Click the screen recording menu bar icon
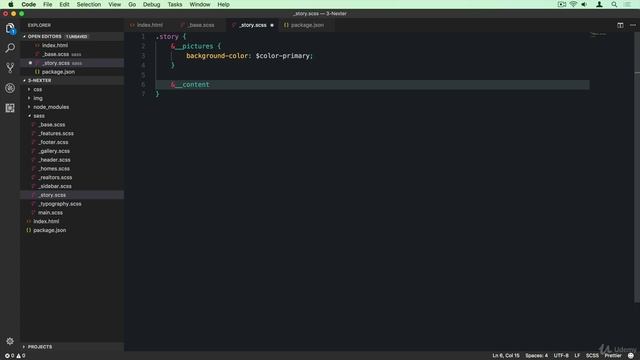Screen dimensions: 640x360 (x=562, y=4)
